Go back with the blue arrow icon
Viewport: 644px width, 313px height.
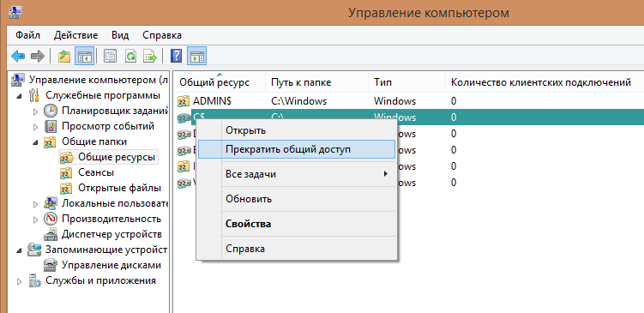tap(18, 57)
